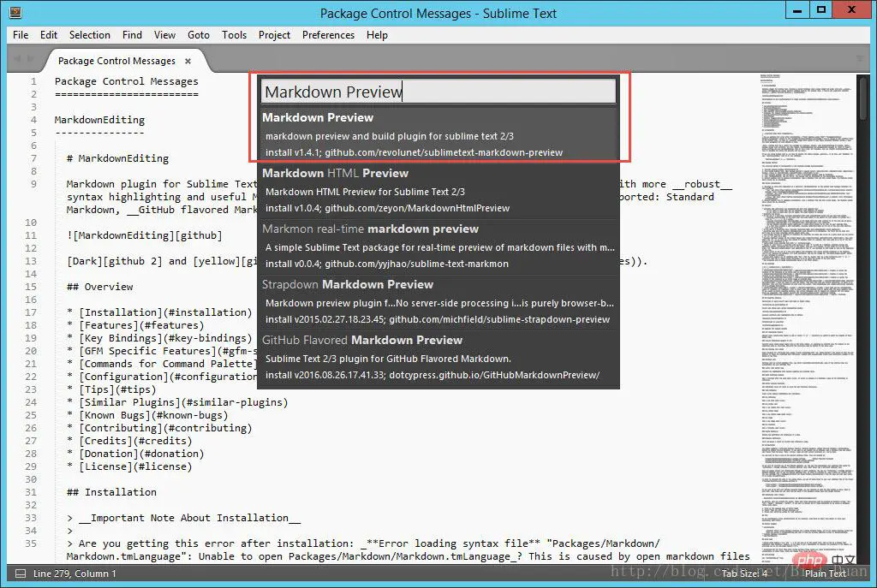Click the next tab arrow in tab bar
The height and width of the screenshot is (588, 877).
[x=30, y=59]
